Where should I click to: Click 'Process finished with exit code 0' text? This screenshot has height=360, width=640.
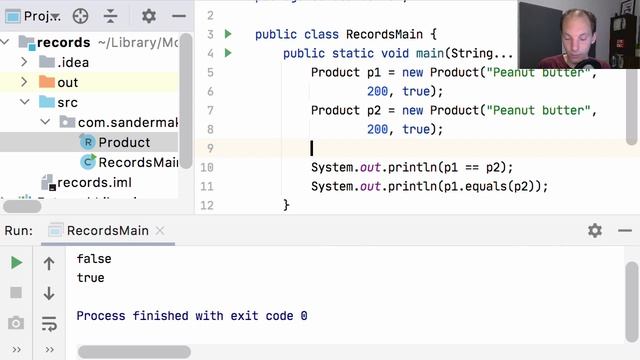coord(192,316)
